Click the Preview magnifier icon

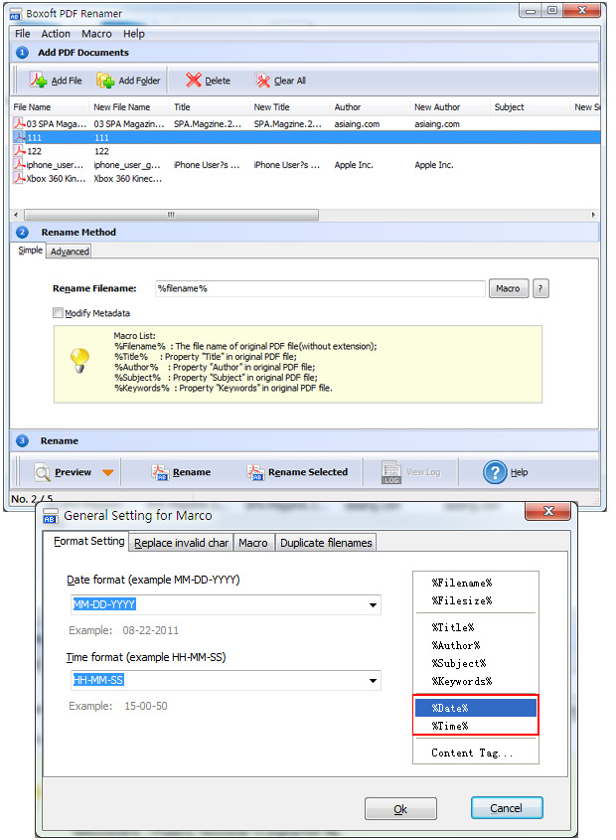pyautogui.click(x=42, y=472)
